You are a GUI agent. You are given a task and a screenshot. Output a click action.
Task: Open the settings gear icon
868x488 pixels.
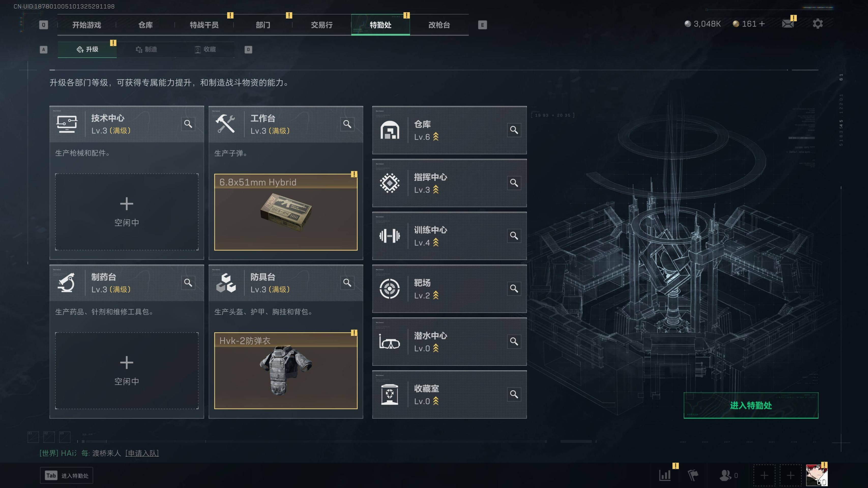pyautogui.click(x=817, y=24)
